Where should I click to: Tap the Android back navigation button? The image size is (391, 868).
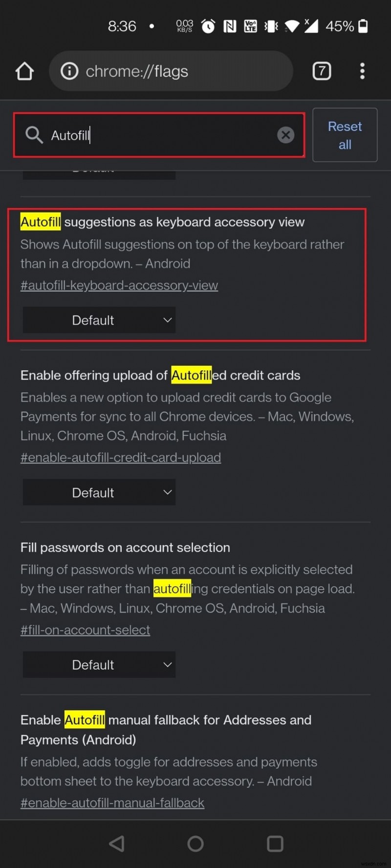click(117, 843)
